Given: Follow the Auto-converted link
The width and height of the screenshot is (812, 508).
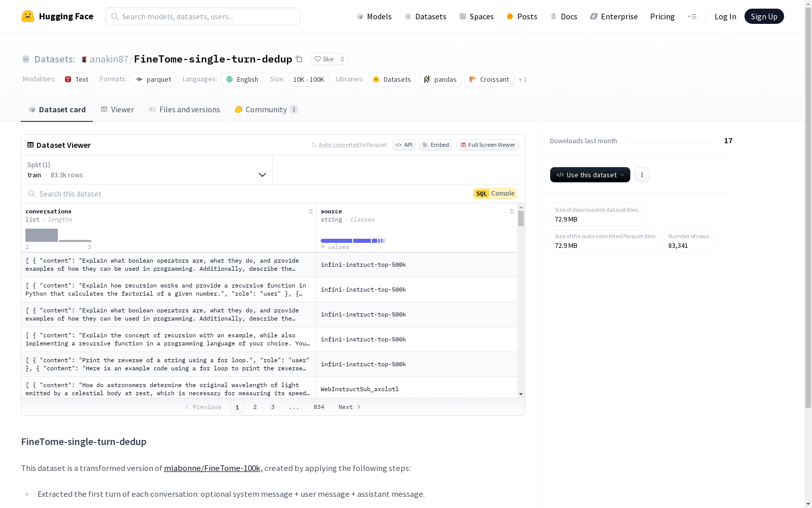Looking at the screenshot, I should click(x=339, y=145).
